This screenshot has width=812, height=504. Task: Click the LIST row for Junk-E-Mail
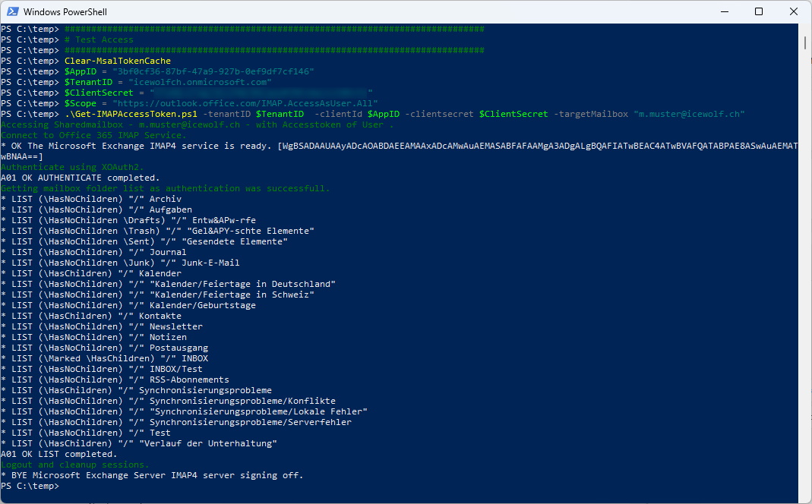coord(120,263)
